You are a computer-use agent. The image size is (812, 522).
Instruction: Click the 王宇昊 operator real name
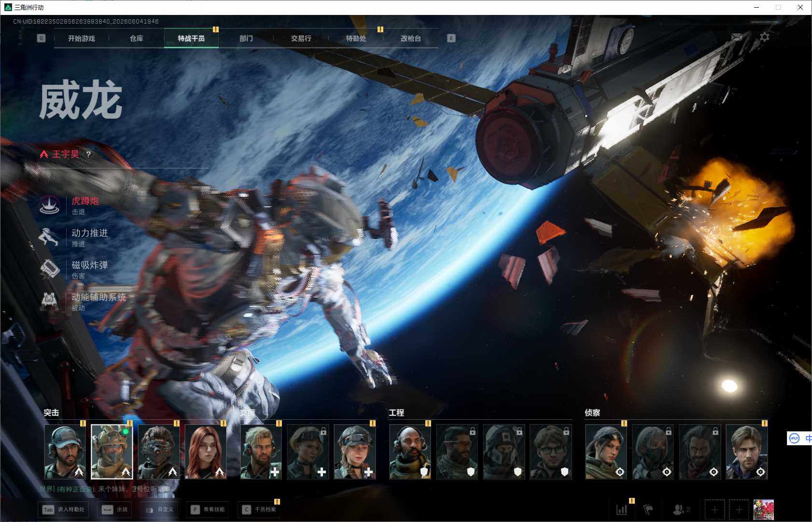click(66, 154)
